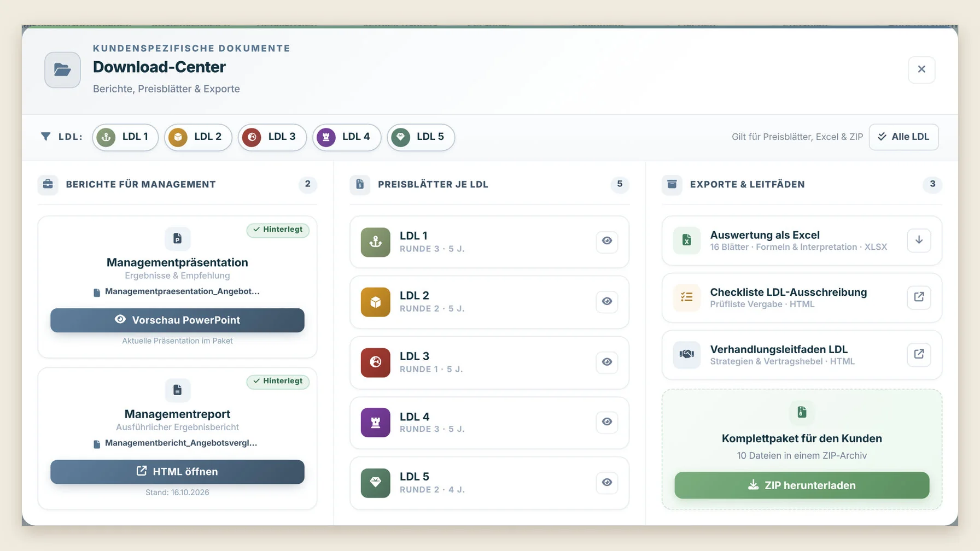Image resolution: width=980 pixels, height=551 pixels.
Task: Preview LDL 5 price sheet with eye icon
Action: click(x=607, y=482)
